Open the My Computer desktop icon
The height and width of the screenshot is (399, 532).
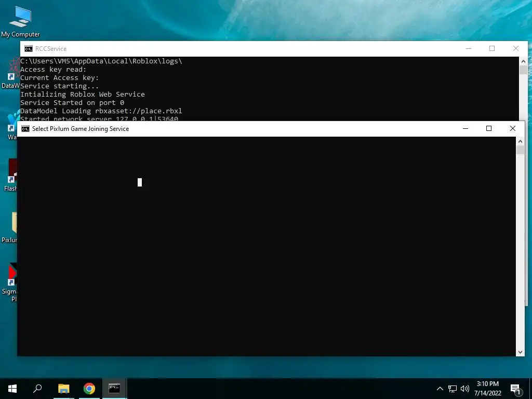20,22
